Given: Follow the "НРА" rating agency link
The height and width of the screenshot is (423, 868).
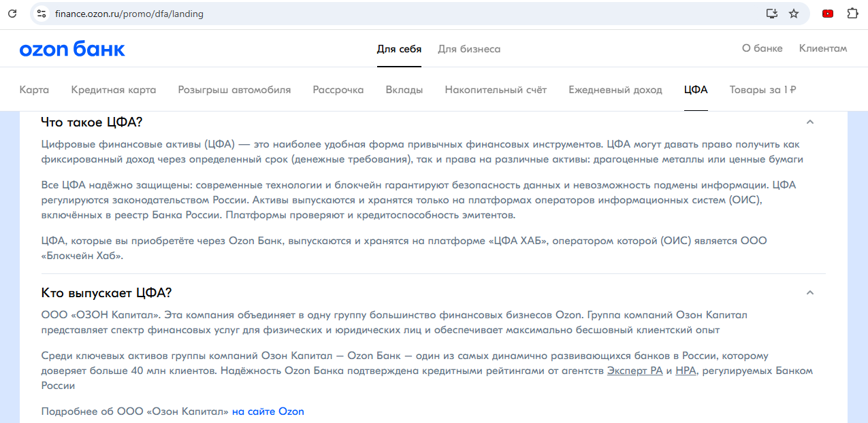Looking at the screenshot, I should 686,371.
